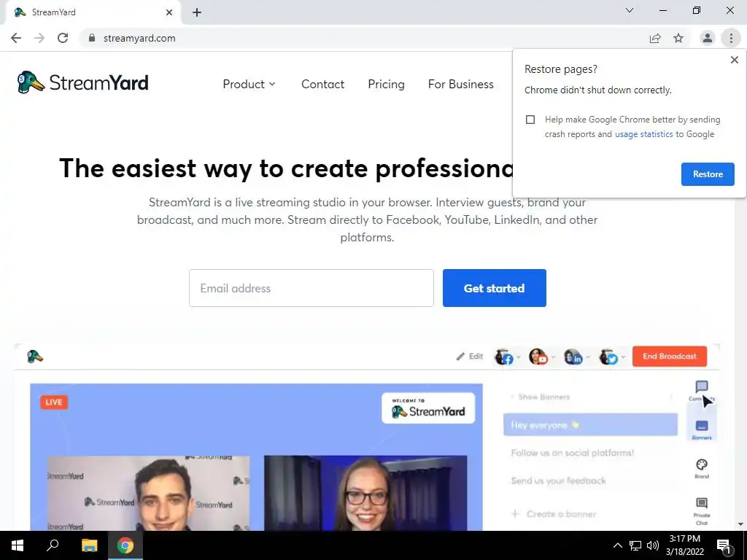Open the Chrome three-dot menu
Viewport: 747px width, 560px height.
tap(731, 38)
